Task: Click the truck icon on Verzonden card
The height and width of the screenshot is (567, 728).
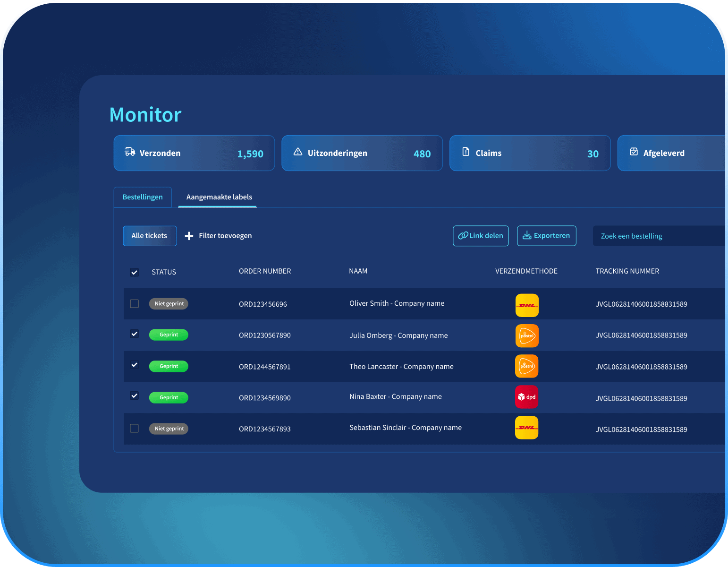Action: tap(130, 152)
